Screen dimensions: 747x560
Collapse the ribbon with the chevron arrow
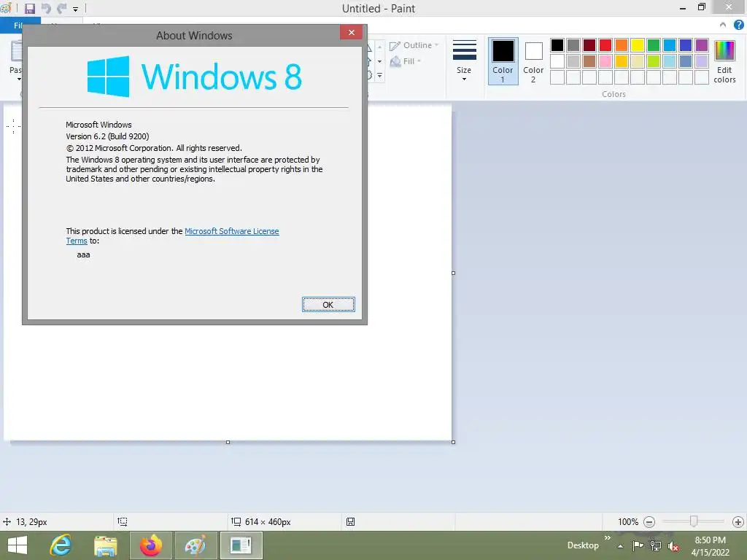[x=723, y=25]
